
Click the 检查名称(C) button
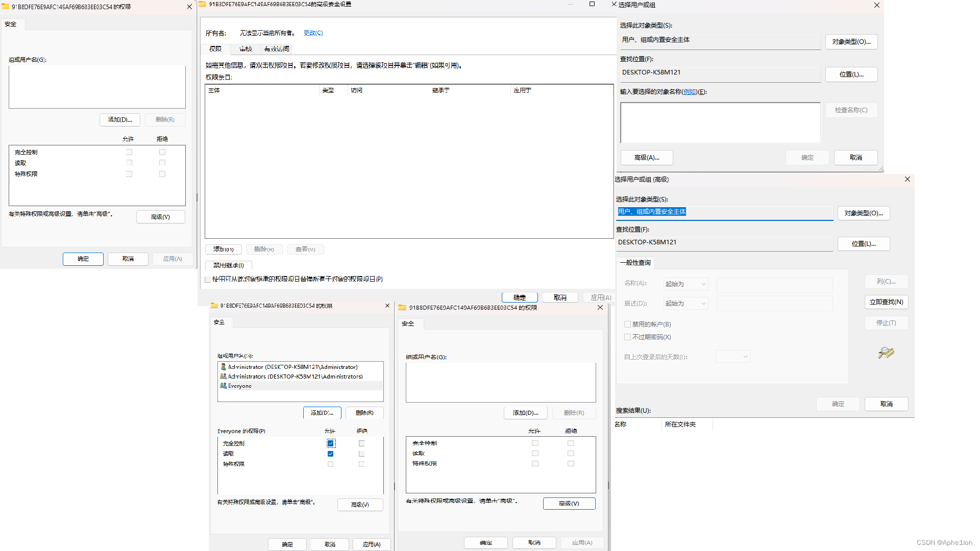851,110
